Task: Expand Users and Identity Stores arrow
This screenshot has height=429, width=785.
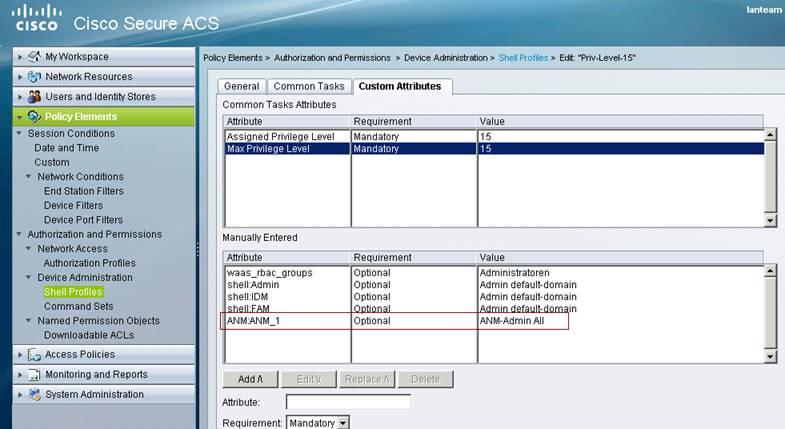Action: tap(20, 97)
